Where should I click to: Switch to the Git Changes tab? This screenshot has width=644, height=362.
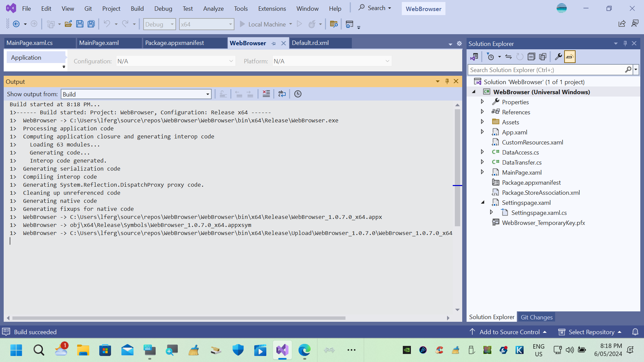[x=536, y=317]
